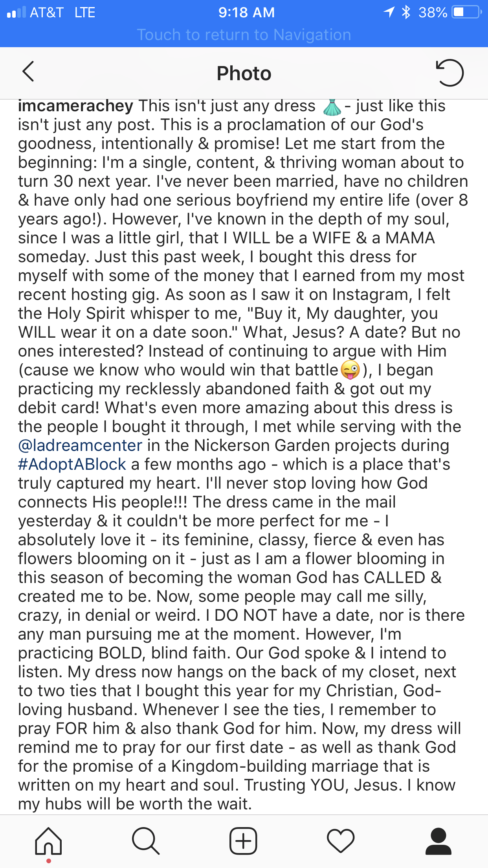Viewport: 488px width, 868px height.
Task: Tap the winking tongue emoji
Action: (350, 370)
